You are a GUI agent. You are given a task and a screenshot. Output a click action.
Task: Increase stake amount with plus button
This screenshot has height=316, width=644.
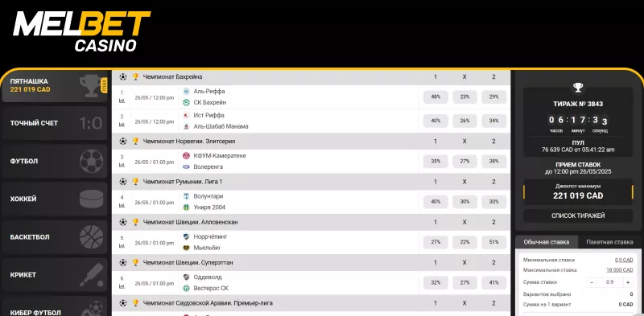click(628, 282)
